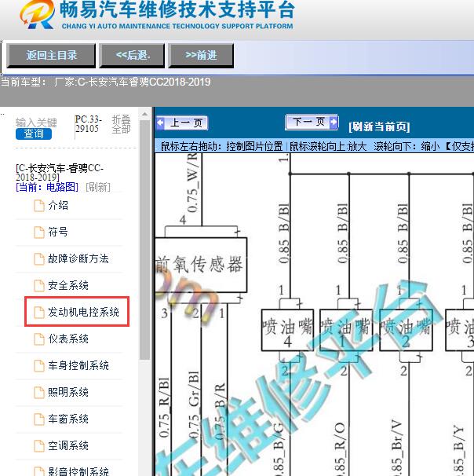
Task: Click the document icon beside 仪表系统
Action: [x=38, y=339]
